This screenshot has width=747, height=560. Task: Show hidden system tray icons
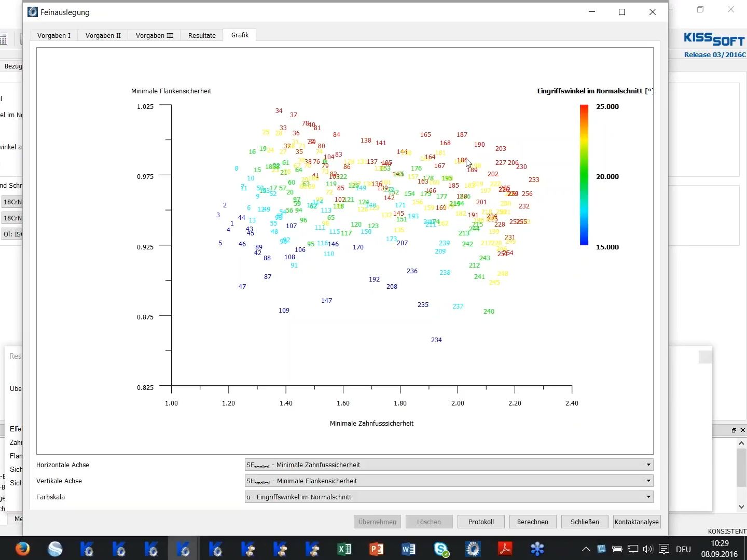click(586, 549)
